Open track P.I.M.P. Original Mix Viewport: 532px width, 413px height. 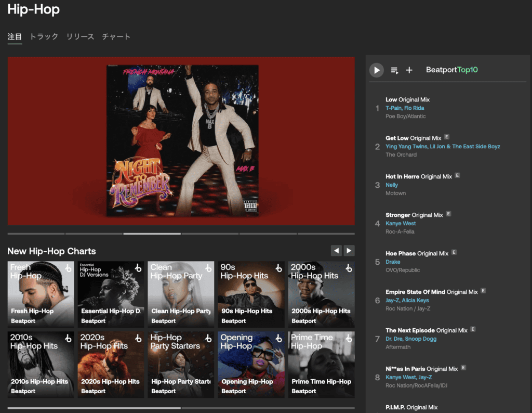pos(411,407)
